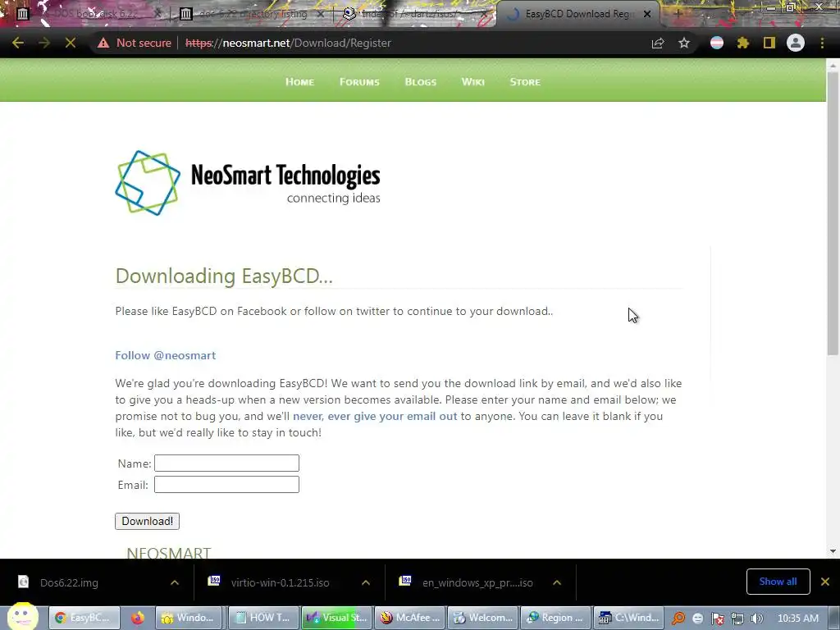
Task: Open Chrome three-dot menu
Action: pyautogui.click(x=822, y=43)
